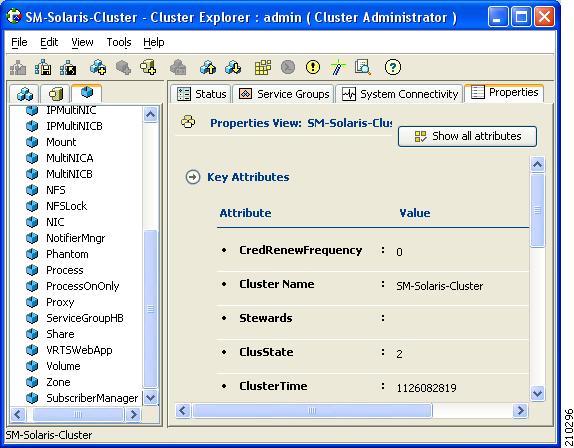Open the Resource Templates grid icon
Image resolution: width=574 pixels, height=448 pixels.
tap(263, 67)
